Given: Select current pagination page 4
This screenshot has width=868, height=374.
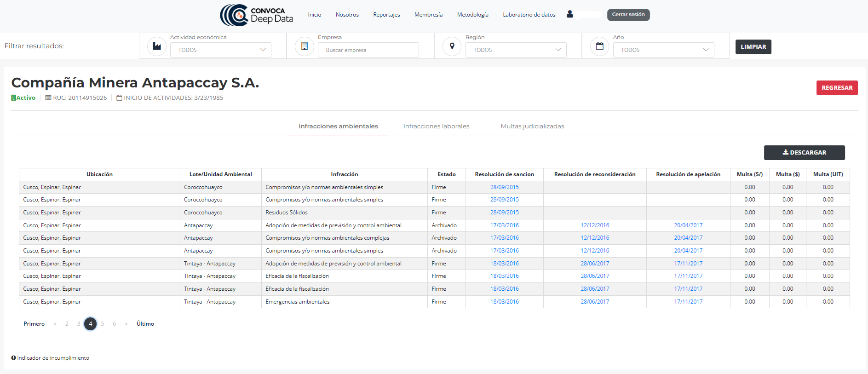Looking at the screenshot, I should [91, 324].
